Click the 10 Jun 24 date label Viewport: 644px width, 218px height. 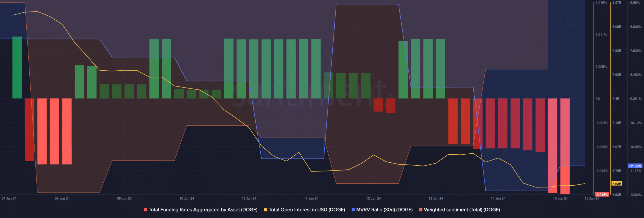pyautogui.click(x=187, y=198)
